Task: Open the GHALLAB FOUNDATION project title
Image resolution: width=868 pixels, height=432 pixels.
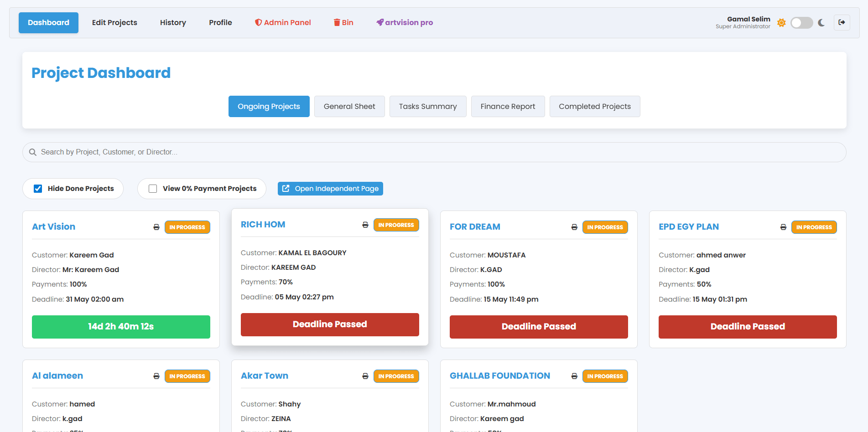Action: [x=500, y=376]
